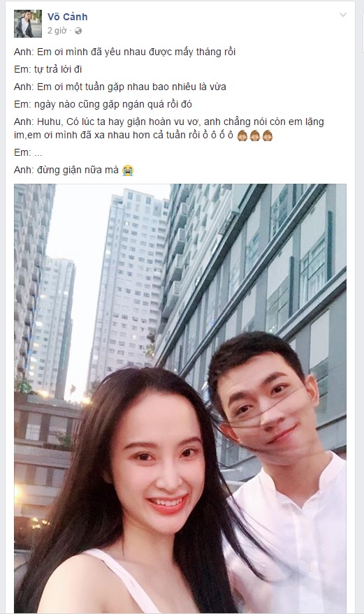Click the first line about "mấy tháng rồi"
364x614 pixels.
[x=124, y=52]
